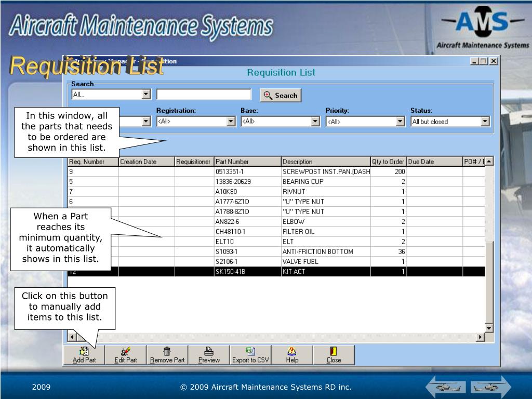The height and width of the screenshot is (399, 532).
Task: Open the Preview print button
Action: coord(209,355)
